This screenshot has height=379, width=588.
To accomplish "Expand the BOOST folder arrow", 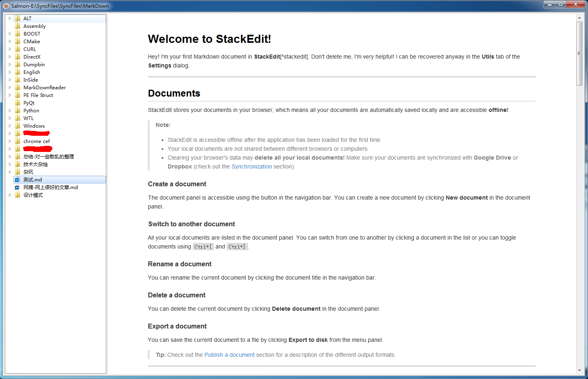I will 10,34.
